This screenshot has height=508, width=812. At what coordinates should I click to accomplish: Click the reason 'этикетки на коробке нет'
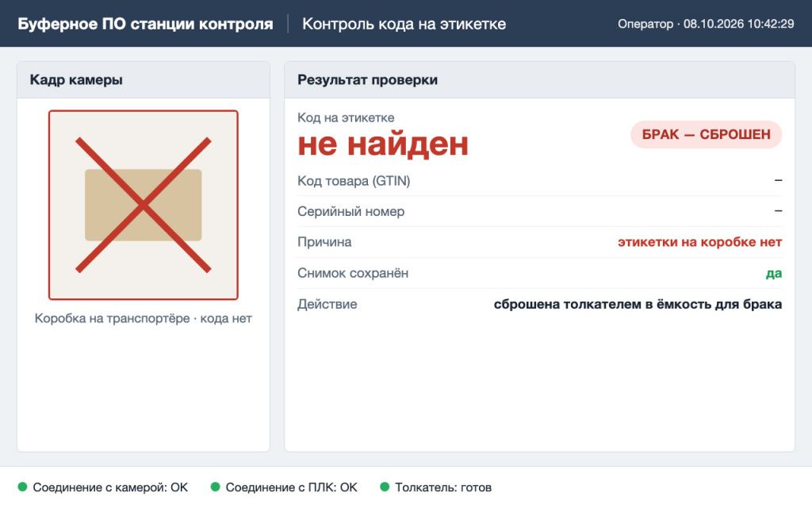point(699,242)
